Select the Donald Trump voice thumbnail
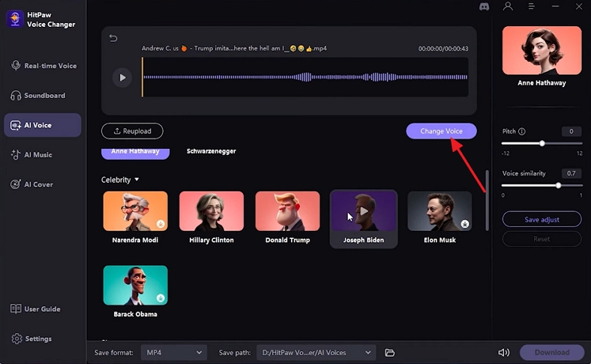 pos(287,210)
